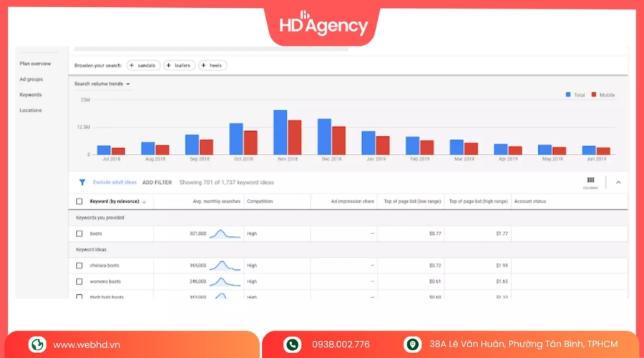Add heels to broaden the search

213,65
